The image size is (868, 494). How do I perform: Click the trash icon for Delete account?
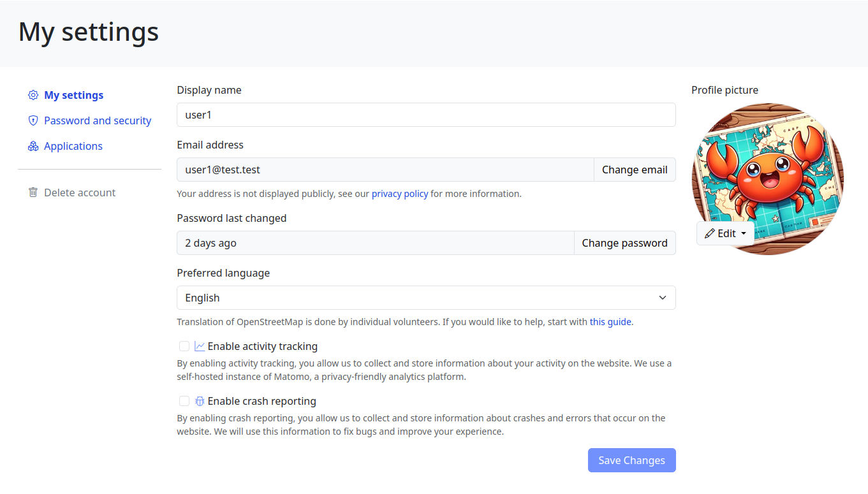click(33, 193)
